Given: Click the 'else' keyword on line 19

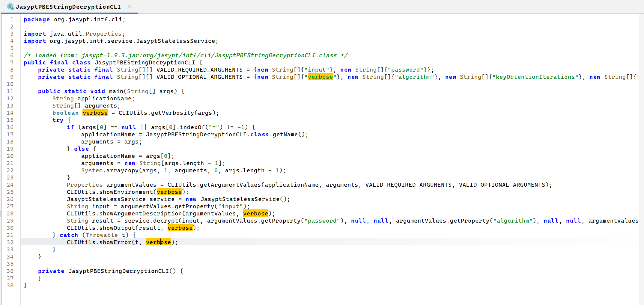Looking at the screenshot, I should click(x=81, y=149).
